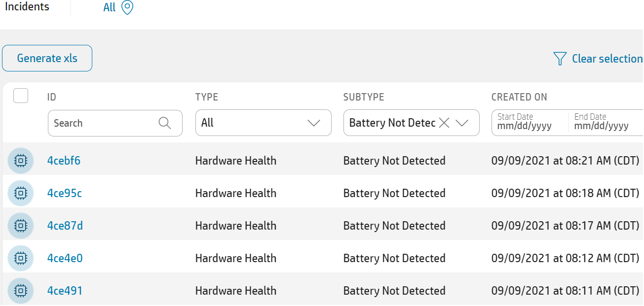Click the filter funnel icon near Clear selection

(x=559, y=58)
